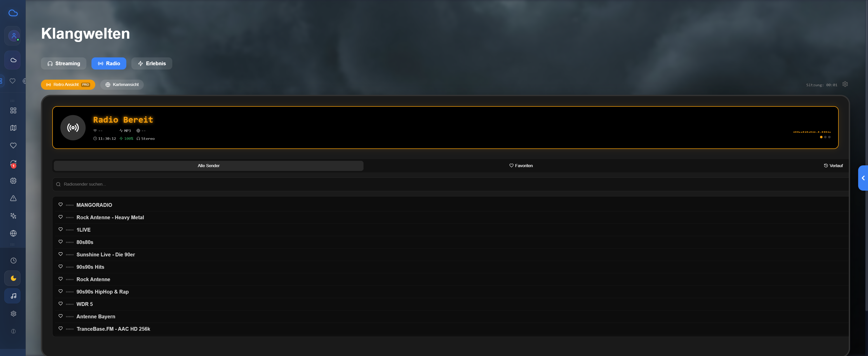Toggle the heart for WDR 5
The image size is (868, 356).
click(61, 303)
